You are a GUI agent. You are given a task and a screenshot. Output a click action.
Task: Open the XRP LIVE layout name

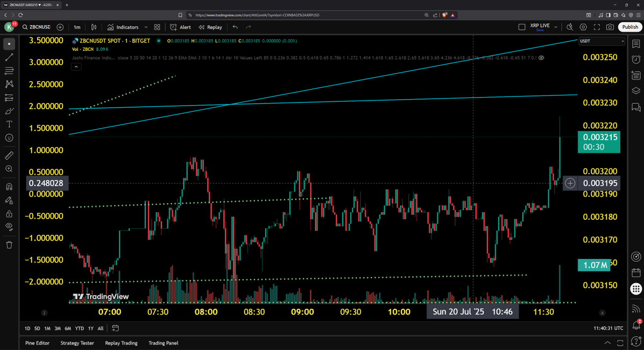(540, 27)
